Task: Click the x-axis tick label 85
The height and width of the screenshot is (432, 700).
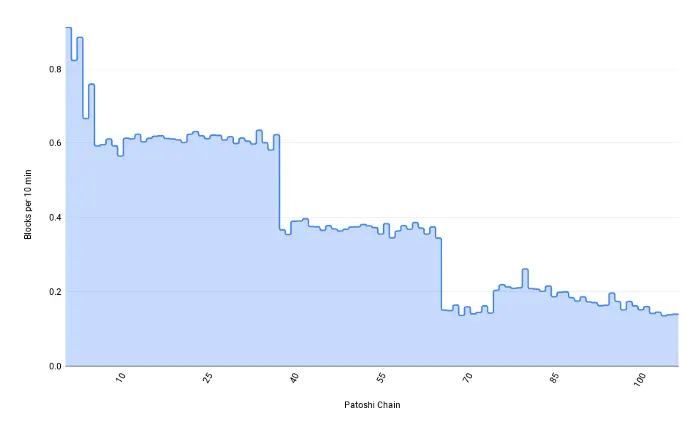Action: [x=555, y=378]
